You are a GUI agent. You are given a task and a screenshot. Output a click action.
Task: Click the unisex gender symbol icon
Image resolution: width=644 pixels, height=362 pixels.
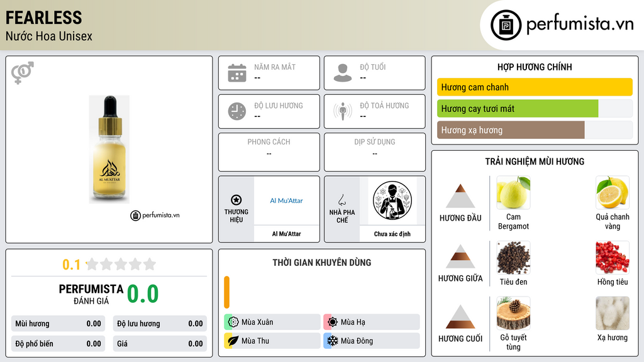22,73
